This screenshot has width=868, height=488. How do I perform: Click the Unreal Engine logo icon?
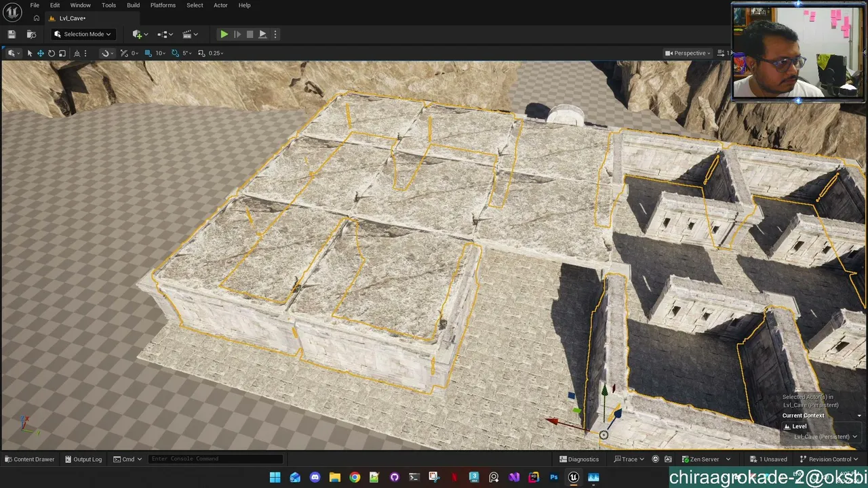point(13,12)
